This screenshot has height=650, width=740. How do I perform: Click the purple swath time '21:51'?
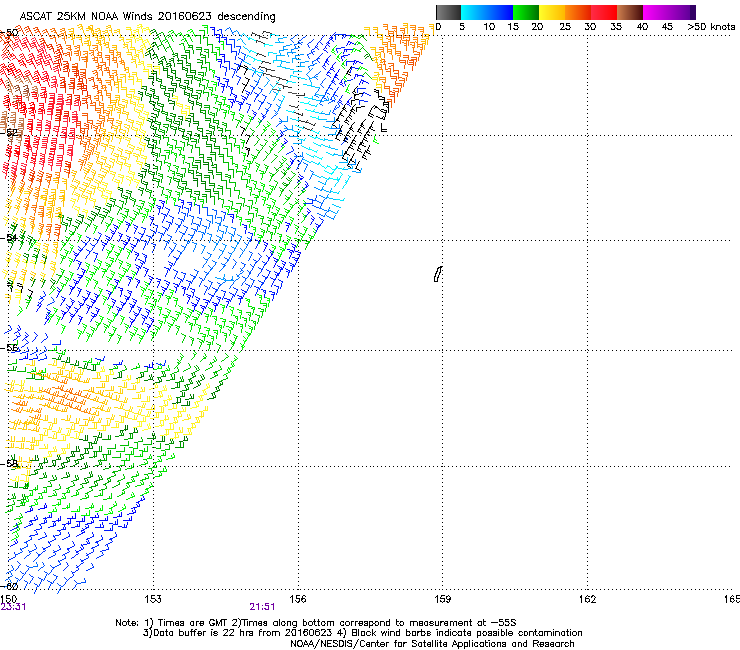(x=262, y=607)
